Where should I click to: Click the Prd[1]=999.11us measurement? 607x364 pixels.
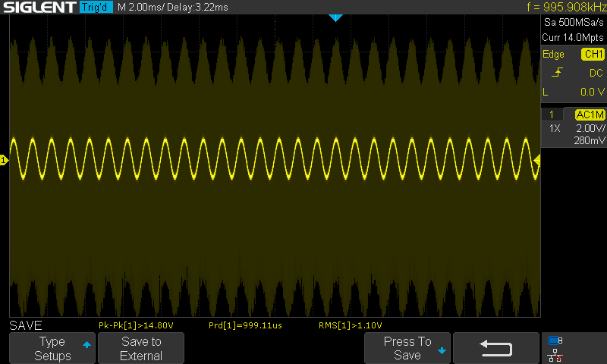click(x=245, y=325)
